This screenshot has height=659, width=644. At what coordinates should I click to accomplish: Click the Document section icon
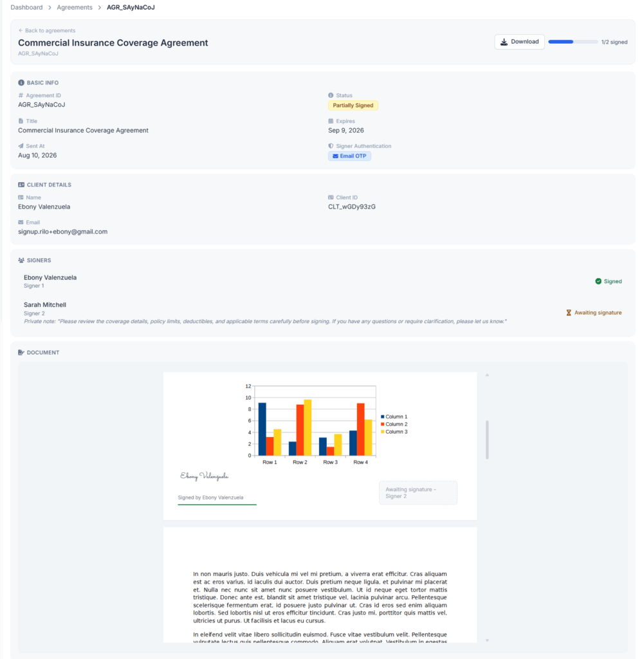(21, 353)
